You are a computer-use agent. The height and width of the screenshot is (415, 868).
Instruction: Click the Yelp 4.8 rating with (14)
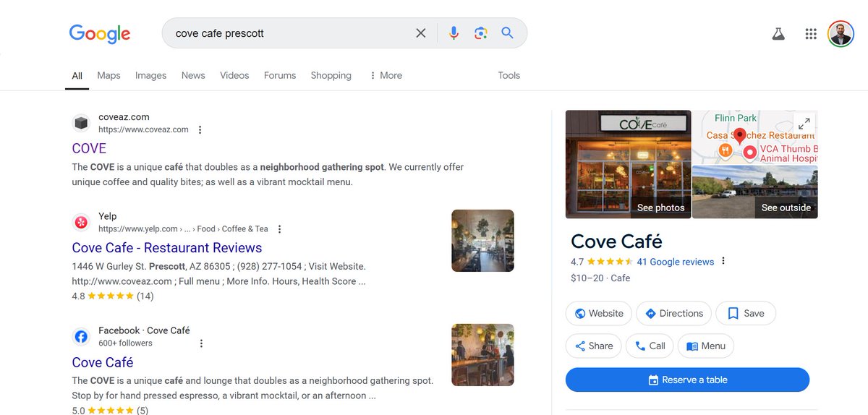(113, 296)
